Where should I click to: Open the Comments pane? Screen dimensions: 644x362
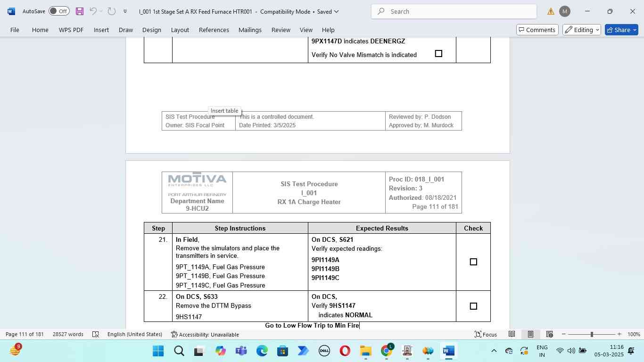coord(537,30)
